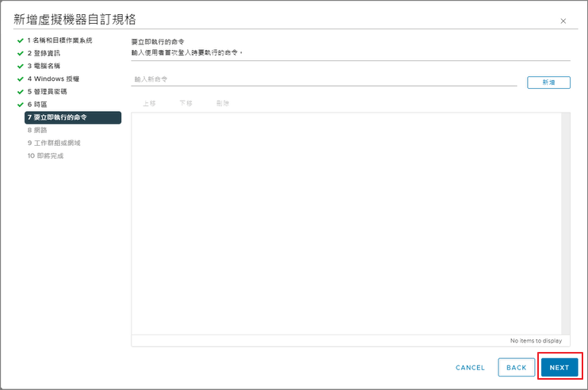Click the 刪除 (delete) button
Viewport: 588px width, 390px height.
[x=223, y=103]
